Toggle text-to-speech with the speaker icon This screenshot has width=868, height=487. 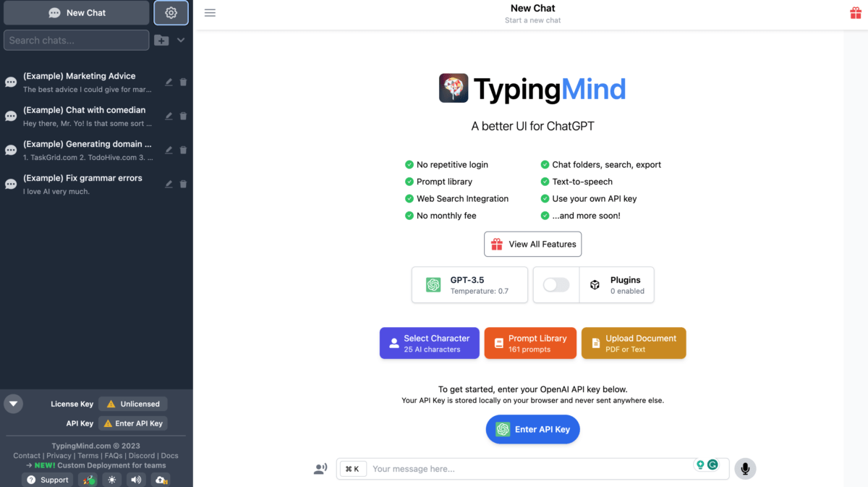tap(136, 479)
